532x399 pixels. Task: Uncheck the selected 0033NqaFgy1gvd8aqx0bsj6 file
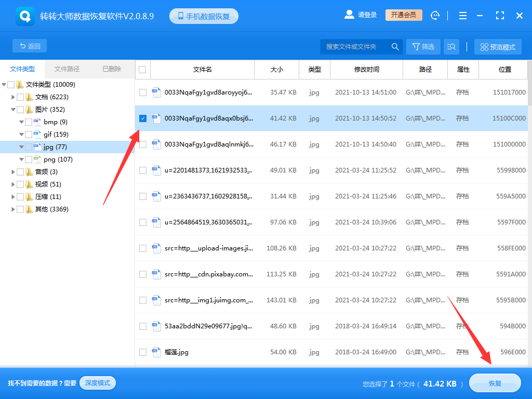pyautogui.click(x=142, y=118)
